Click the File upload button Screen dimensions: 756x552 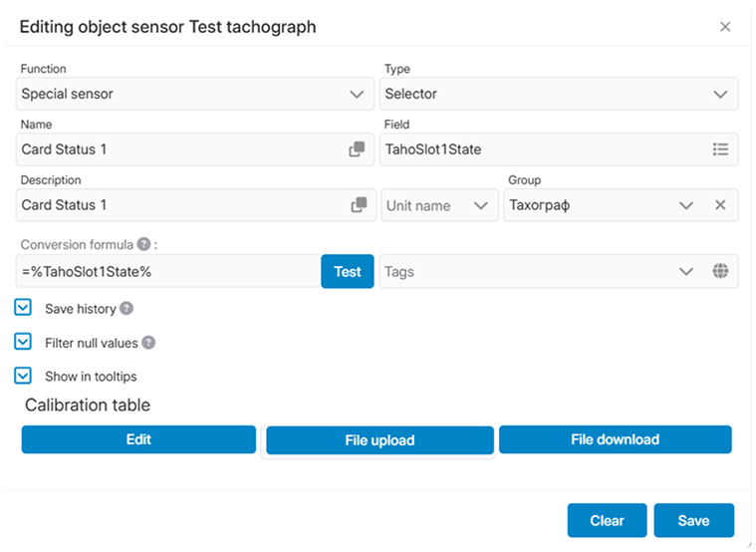(379, 440)
